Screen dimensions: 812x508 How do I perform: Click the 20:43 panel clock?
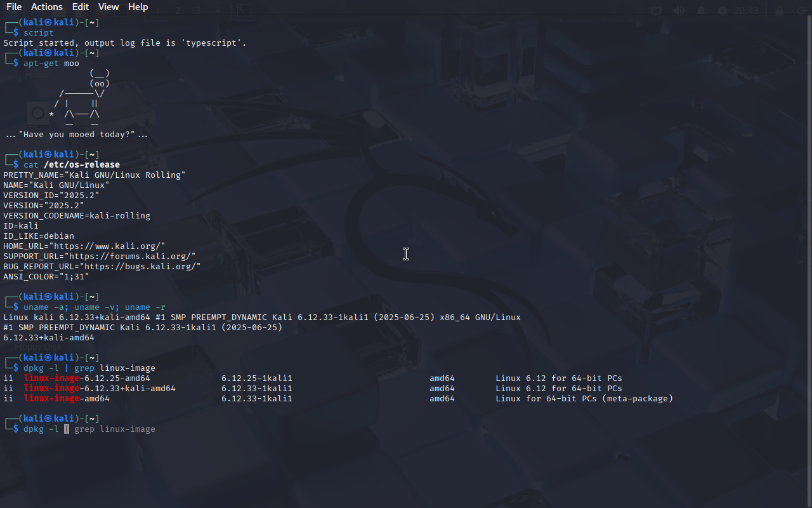coord(745,11)
